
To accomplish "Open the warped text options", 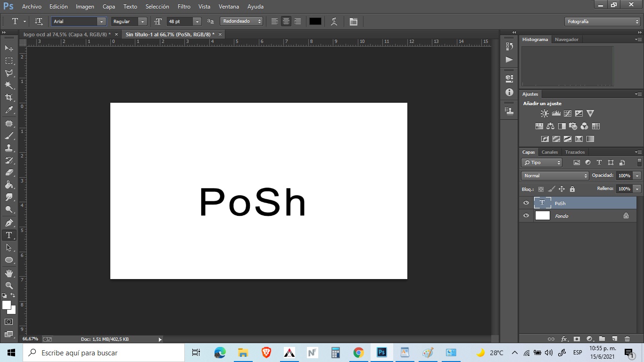I will 334,21.
